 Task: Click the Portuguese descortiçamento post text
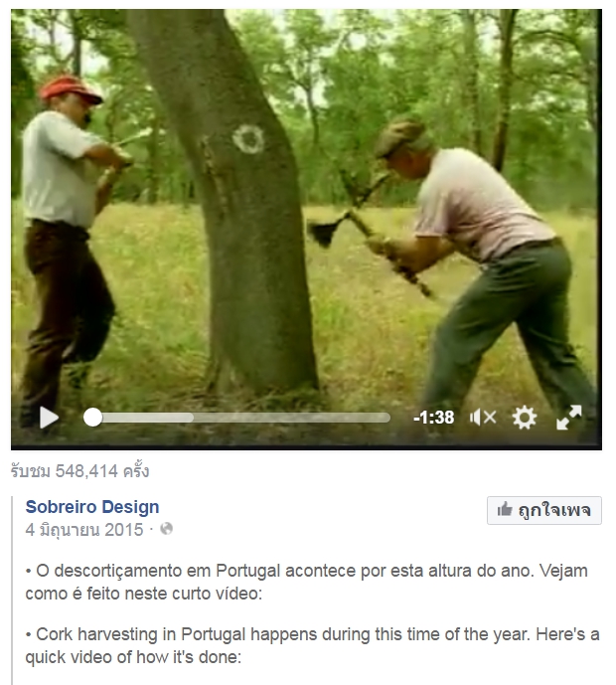pyautogui.click(x=306, y=582)
